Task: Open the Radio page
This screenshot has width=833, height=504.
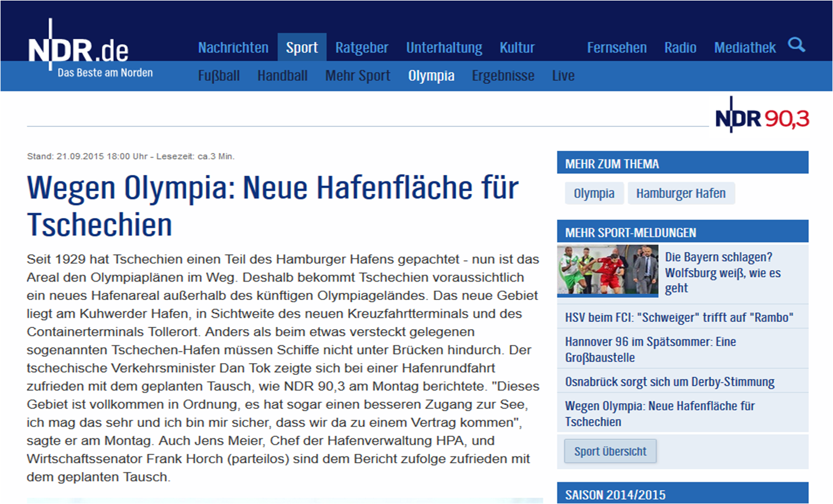Action: pos(680,47)
